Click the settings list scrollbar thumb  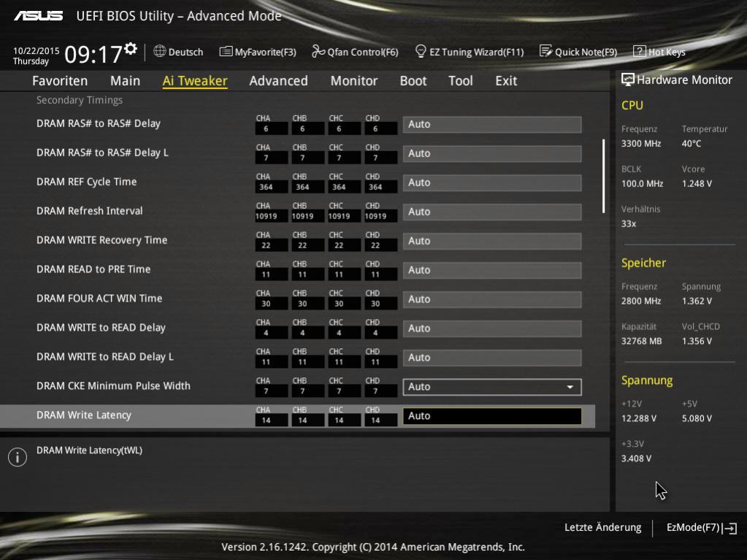604,176
